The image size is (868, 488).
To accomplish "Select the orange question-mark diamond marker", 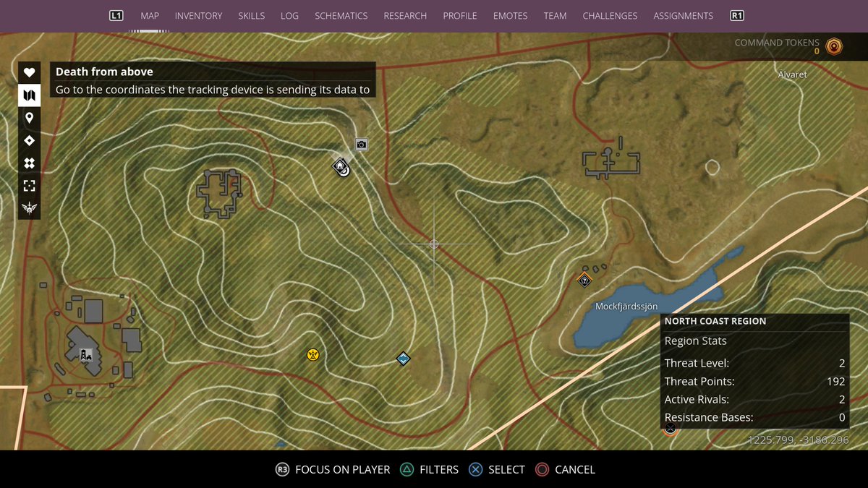I will tap(584, 280).
